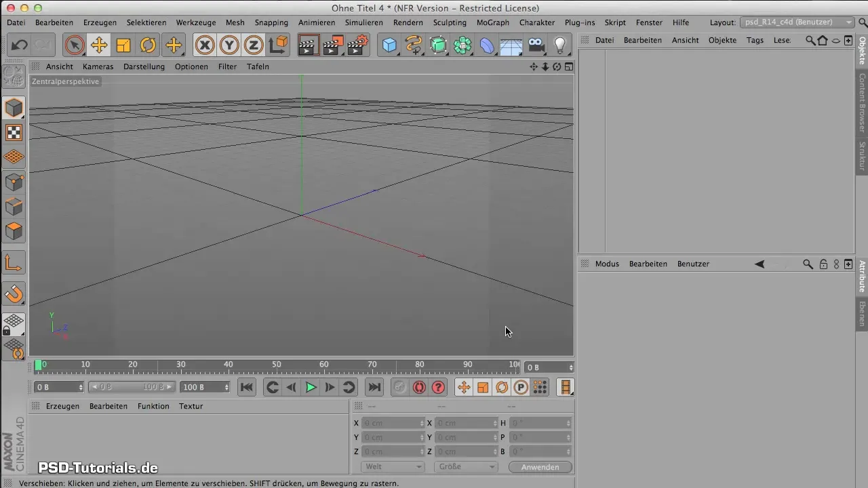The width and height of the screenshot is (868, 488).
Task: Switch to the Attribute side tab
Action: (x=862, y=277)
